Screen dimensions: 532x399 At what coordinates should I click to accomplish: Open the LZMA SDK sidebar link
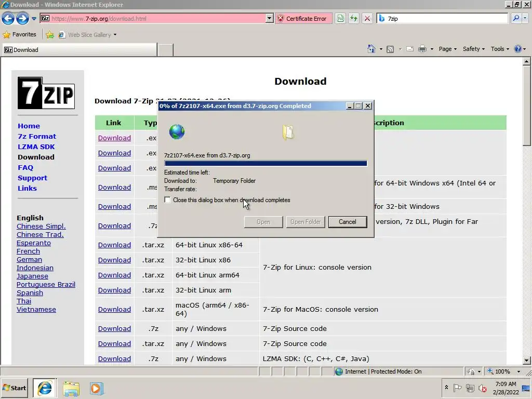click(36, 147)
